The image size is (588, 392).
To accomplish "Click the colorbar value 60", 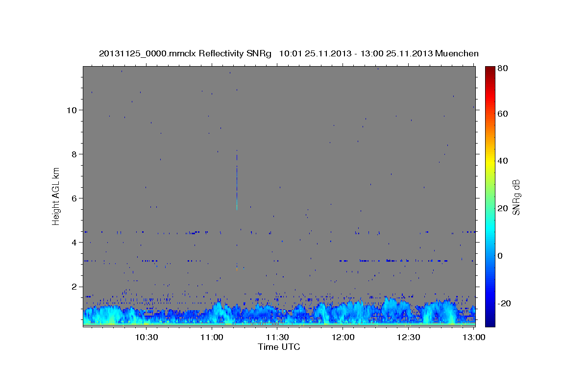I will (x=504, y=114).
